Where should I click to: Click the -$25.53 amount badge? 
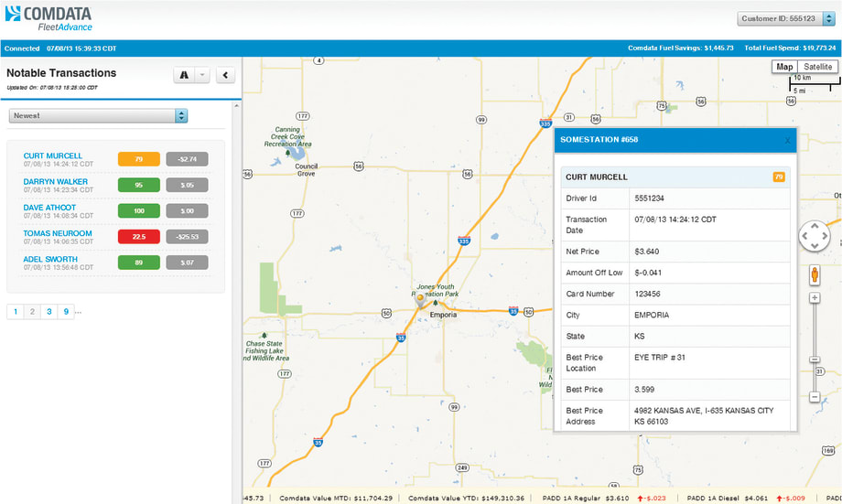[x=187, y=236]
